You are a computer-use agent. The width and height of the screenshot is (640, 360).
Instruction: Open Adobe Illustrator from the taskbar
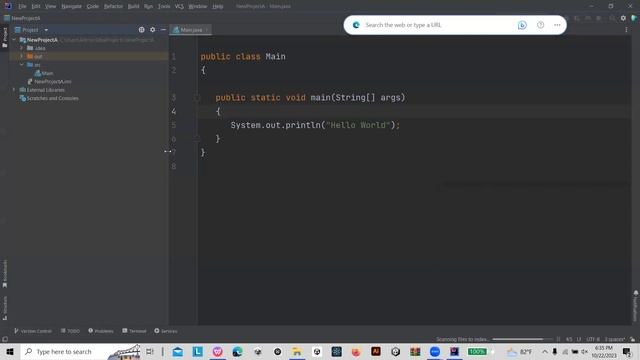(376, 351)
